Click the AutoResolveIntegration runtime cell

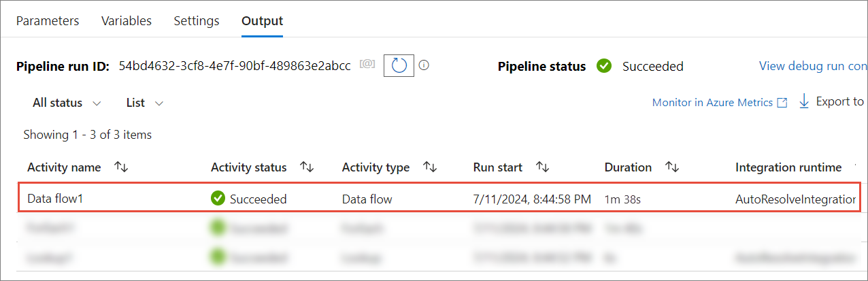795,199
